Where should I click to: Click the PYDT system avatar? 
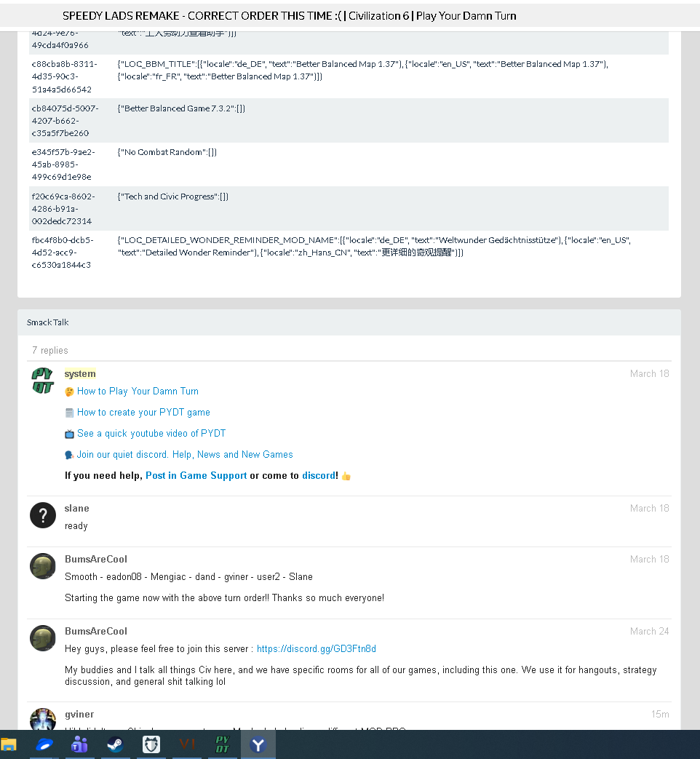pyautogui.click(x=43, y=381)
